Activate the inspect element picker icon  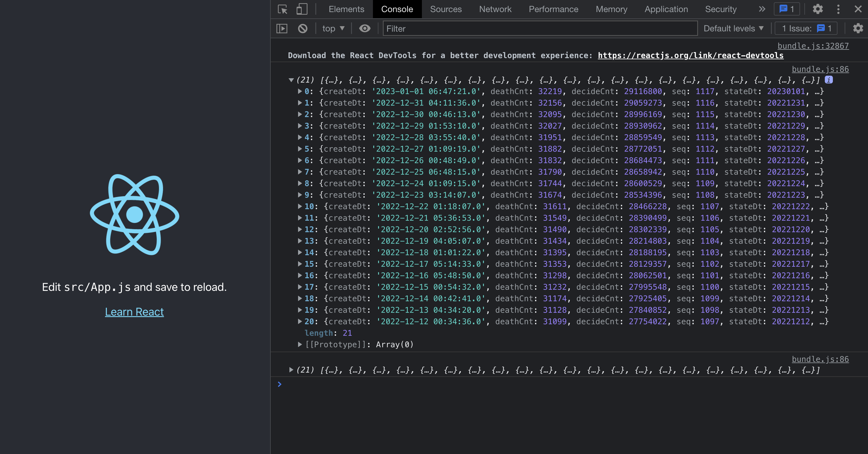pyautogui.click(x=282, y=9)
